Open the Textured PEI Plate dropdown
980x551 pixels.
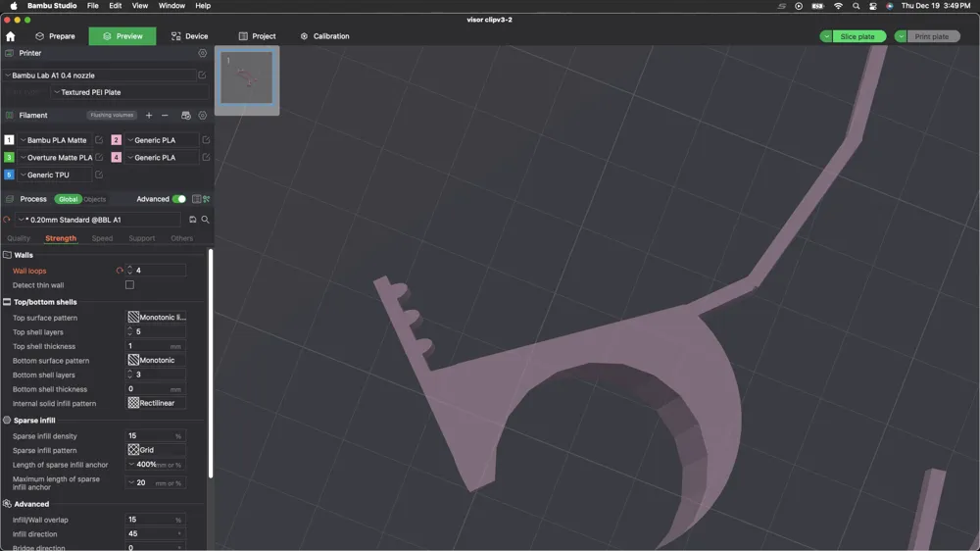[x=130, y=92]
